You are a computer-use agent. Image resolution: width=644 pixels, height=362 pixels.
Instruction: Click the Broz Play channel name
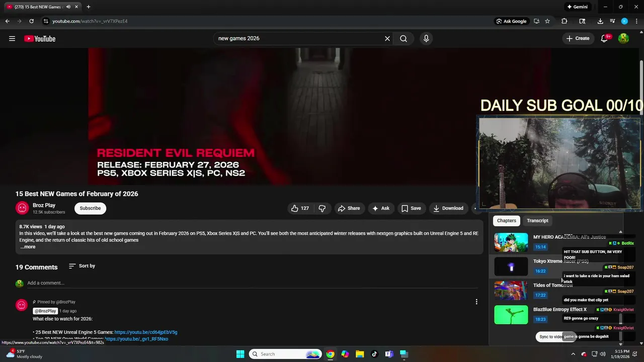coord(44,205)
